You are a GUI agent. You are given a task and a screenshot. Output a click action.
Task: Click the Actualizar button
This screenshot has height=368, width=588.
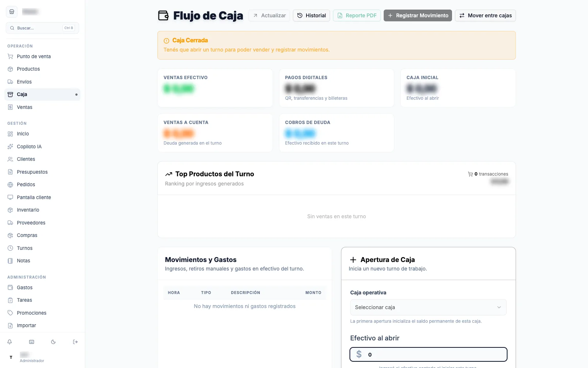pyautogui.click(x=269, y=15)
